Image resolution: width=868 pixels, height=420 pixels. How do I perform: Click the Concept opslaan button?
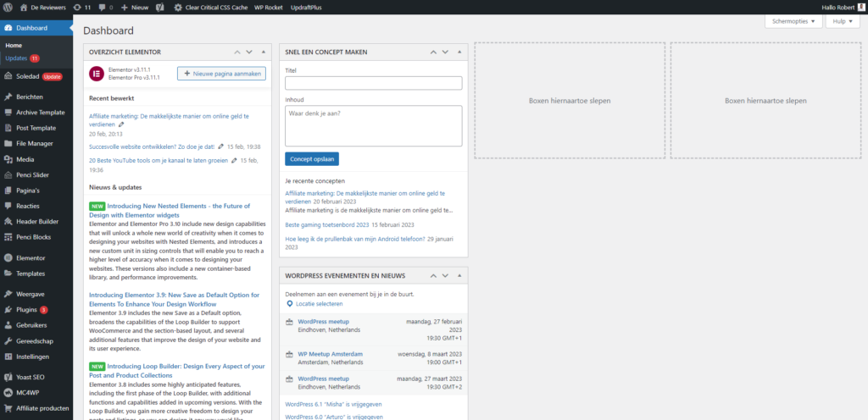312,158
